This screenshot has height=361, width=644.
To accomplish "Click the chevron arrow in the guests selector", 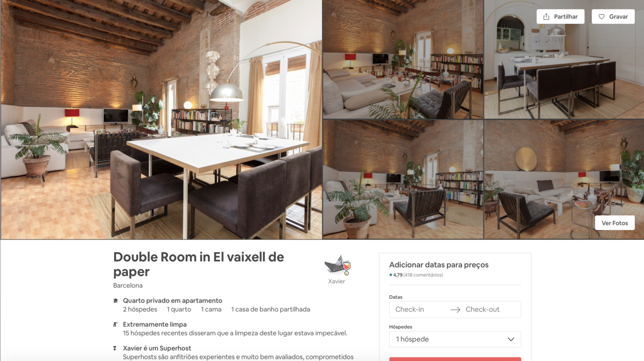I will (511, 339).
